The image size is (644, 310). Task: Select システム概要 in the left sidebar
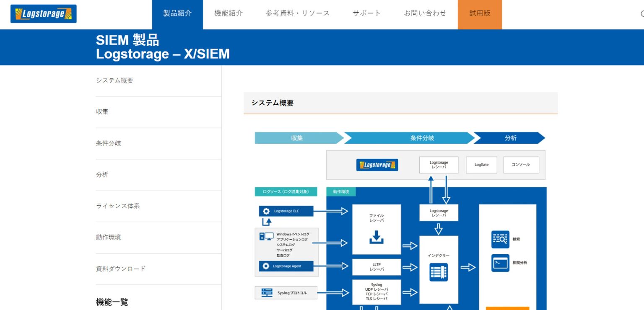[x=114, y=80]
